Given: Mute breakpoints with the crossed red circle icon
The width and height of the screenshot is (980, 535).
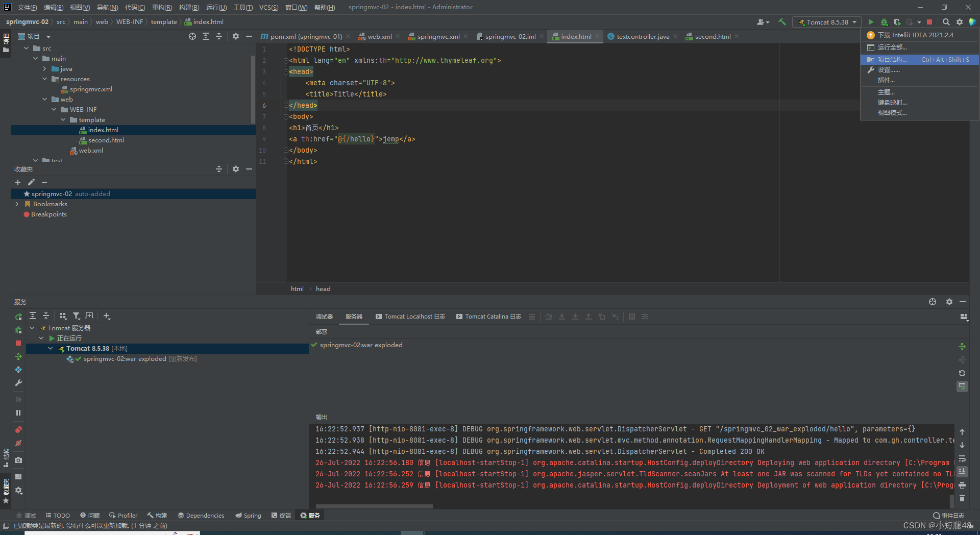Looking at the screenshot, I should 18,444.
